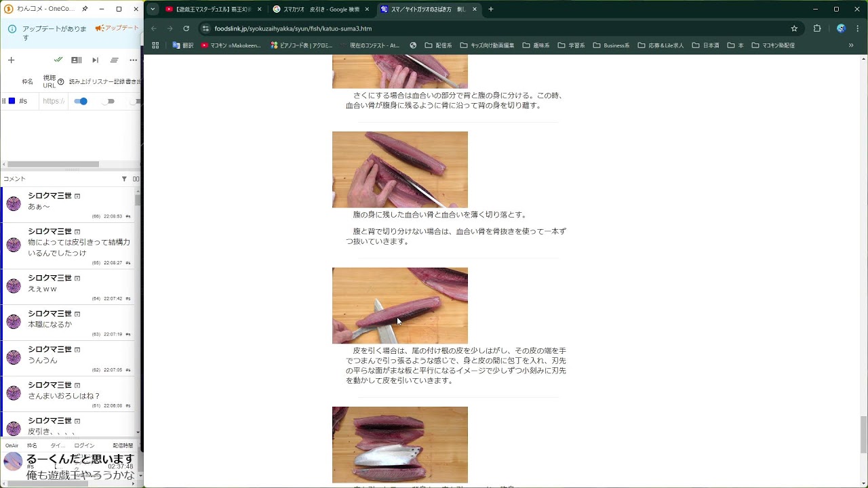Bookmark this page with the star icon
The height and width of the screenshot is (488, 868).
tap(794, 28)
